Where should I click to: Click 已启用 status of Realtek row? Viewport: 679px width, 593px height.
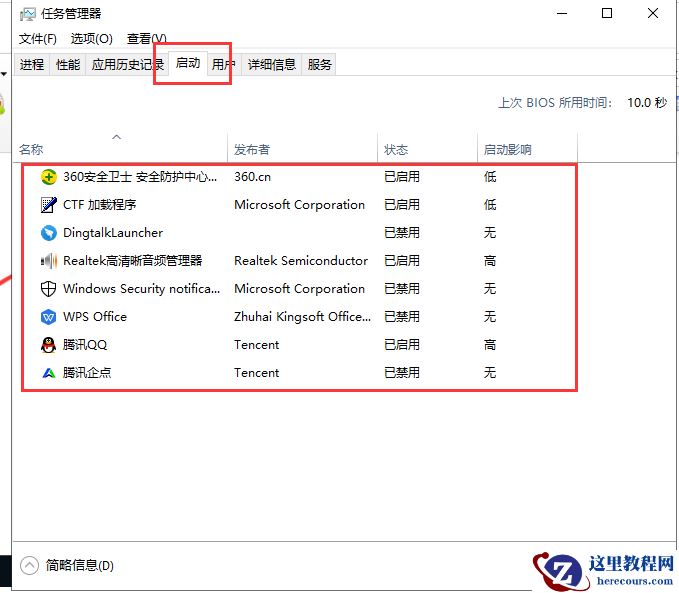(x=402, y=261)
